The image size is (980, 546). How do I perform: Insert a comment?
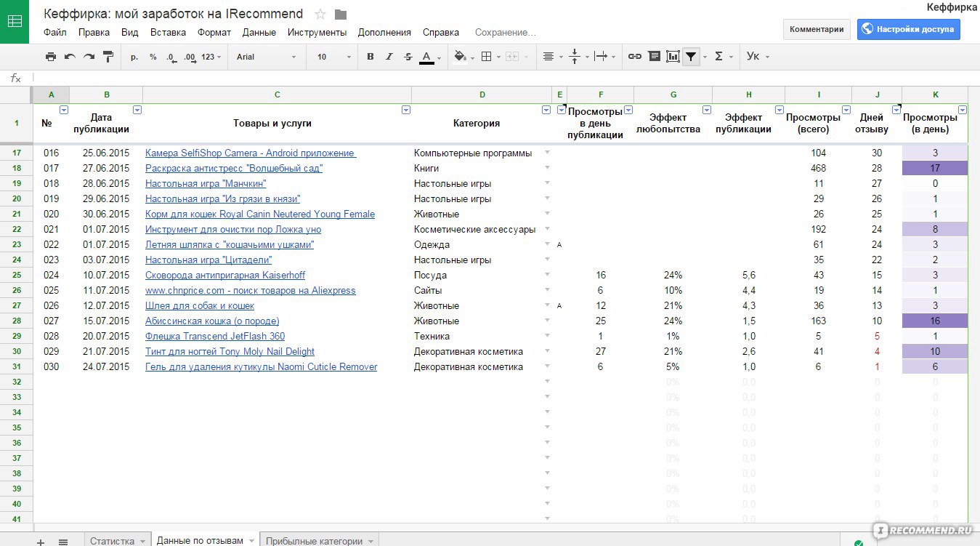pos(655,57)
